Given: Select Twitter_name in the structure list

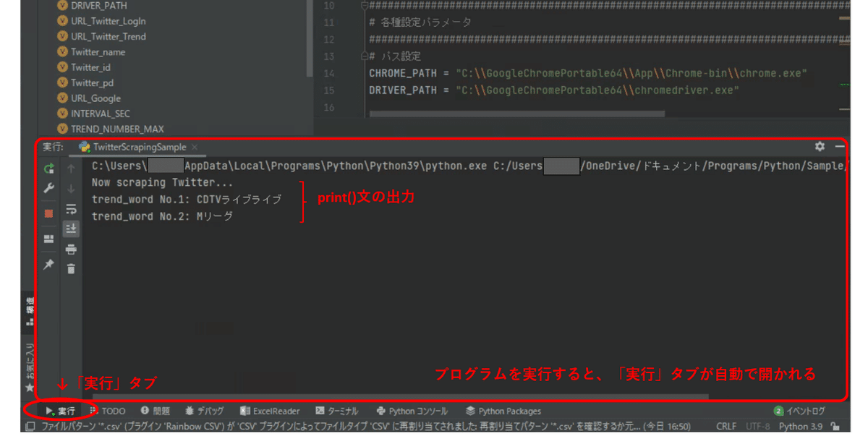Looking at the screenshot, I should click(98, 52).
